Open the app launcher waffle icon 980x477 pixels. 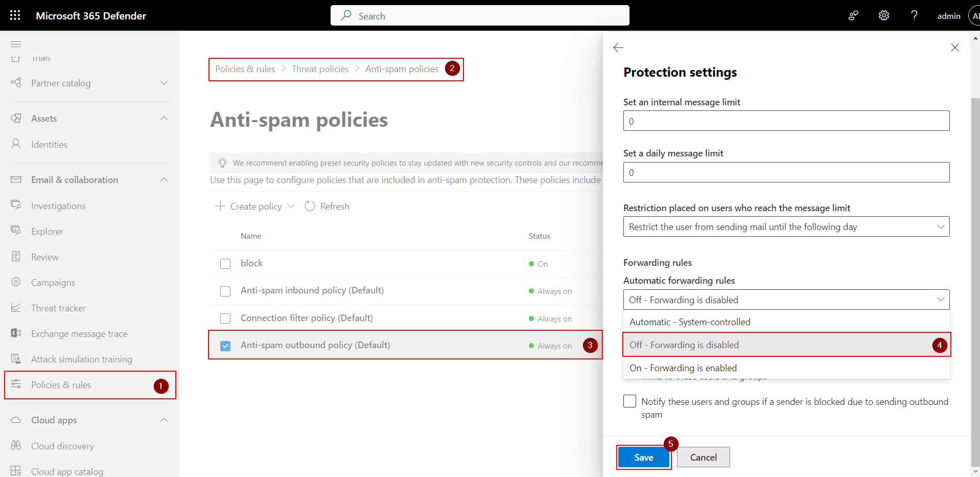pyautogui.click(x=15, y=15)
